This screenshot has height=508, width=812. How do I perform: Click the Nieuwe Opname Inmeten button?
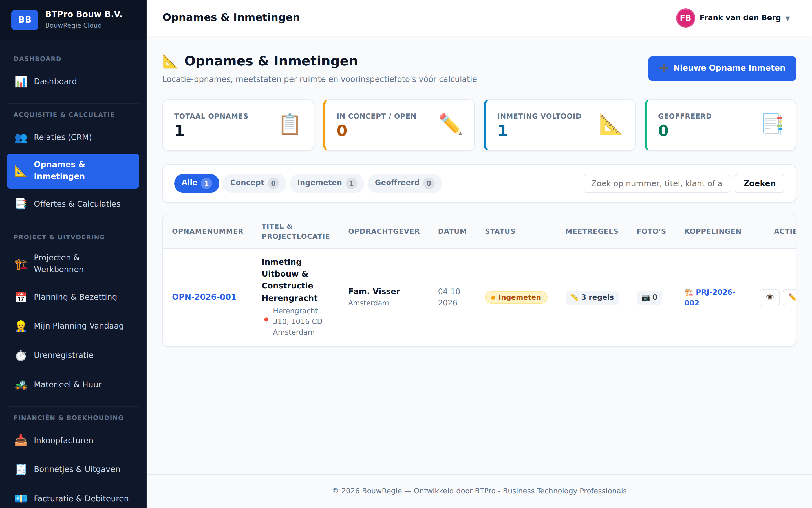tap(722, 68)
